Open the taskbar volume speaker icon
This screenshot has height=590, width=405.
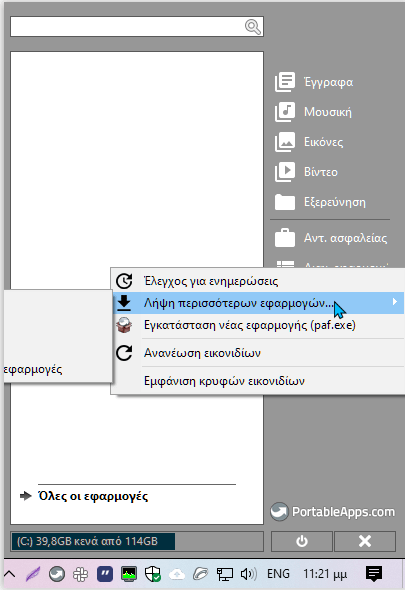(248, 574)
